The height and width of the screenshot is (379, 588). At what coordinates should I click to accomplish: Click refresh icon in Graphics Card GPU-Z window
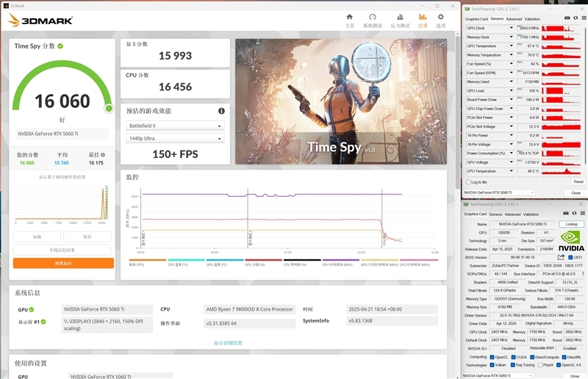(574, 213)
